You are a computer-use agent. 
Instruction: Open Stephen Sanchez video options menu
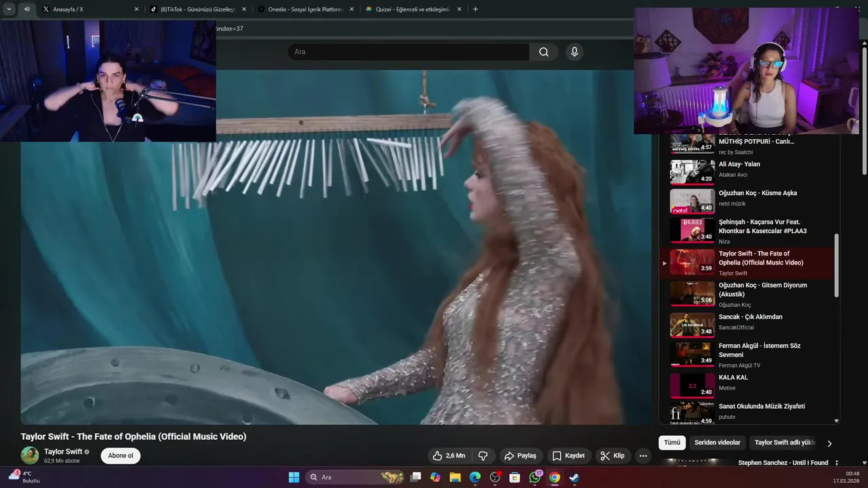836,463
